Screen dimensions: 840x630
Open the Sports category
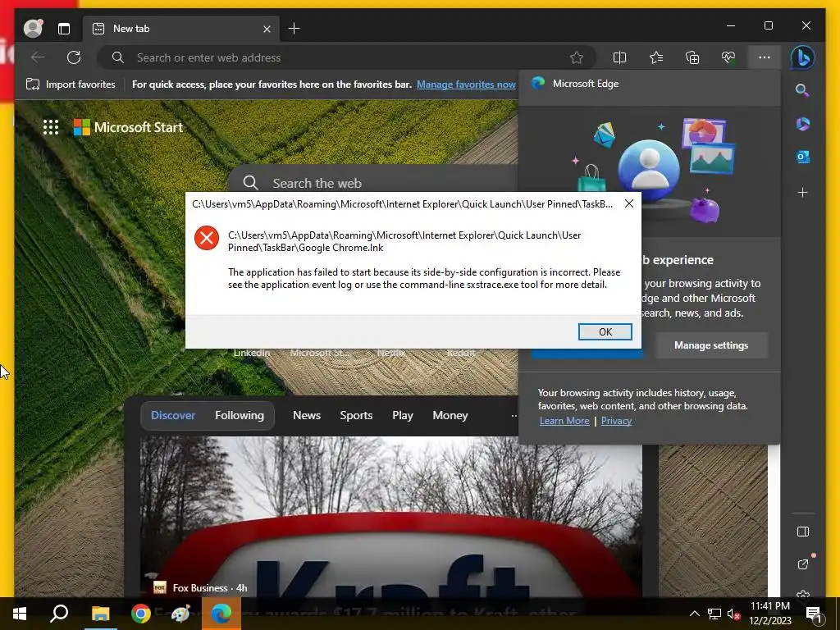click(356, 415)
